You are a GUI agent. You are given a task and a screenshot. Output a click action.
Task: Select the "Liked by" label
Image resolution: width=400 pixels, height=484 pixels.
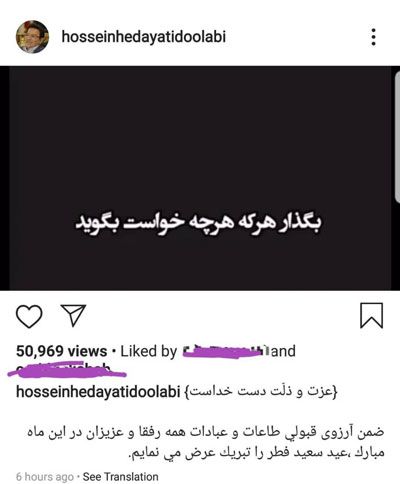point(149,352)
